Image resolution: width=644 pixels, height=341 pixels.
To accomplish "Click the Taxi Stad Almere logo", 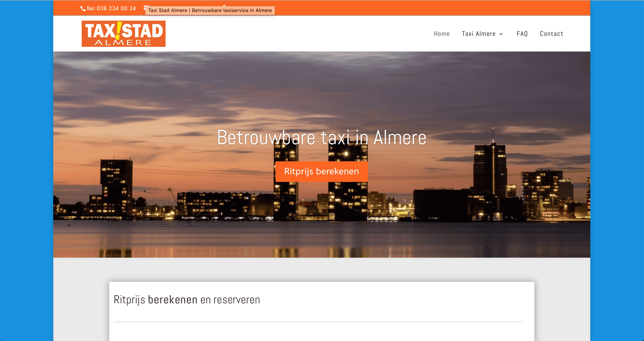I will (124, 34).
